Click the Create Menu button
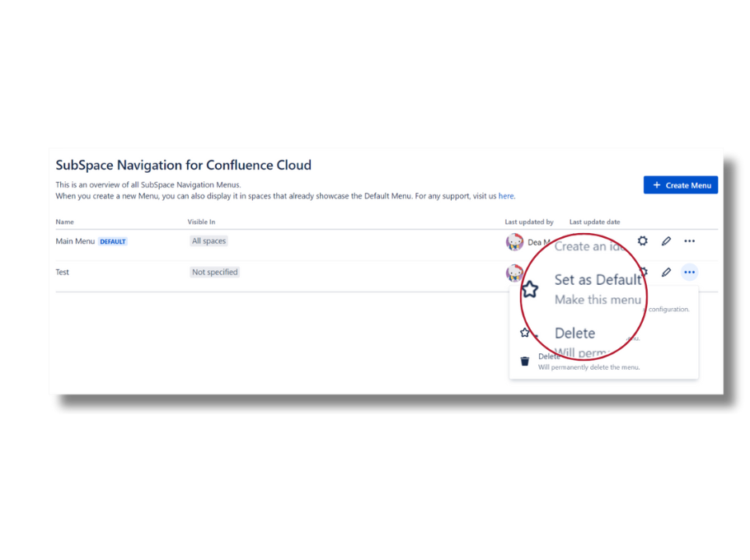The width and height of the screenshot is (750, 560). click(680, 185)
